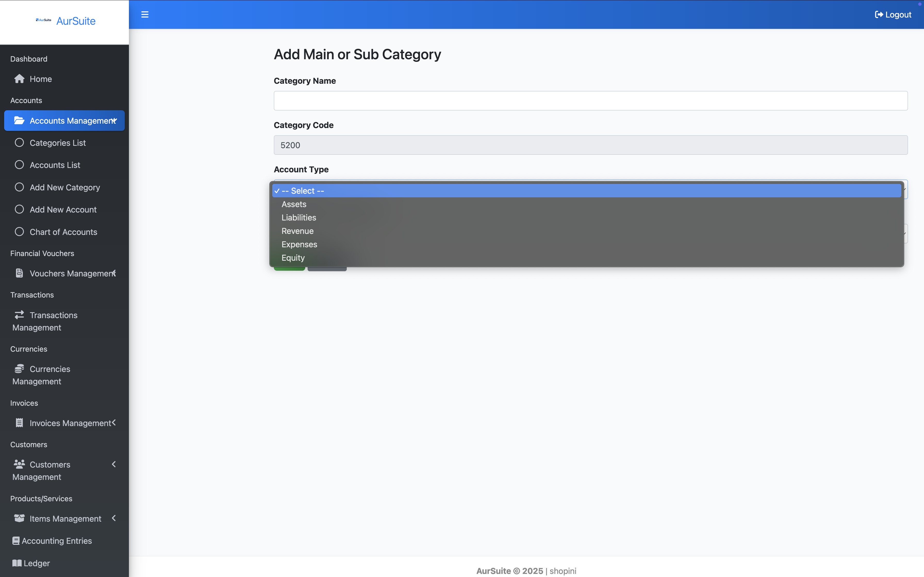Choose Expenses option in dropdown
Image resolution: width=924 pixels, height=577 pixels.
(x=299, y=244)
